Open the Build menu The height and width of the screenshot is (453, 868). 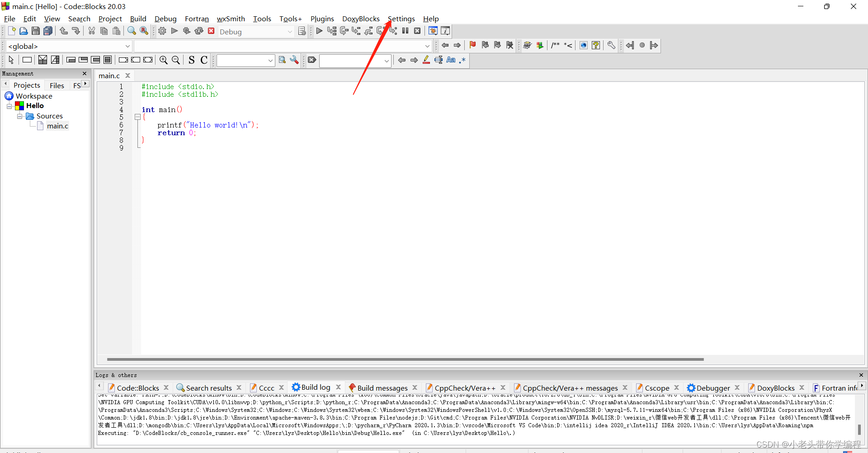pyautogui.click(x=138, y=19)
